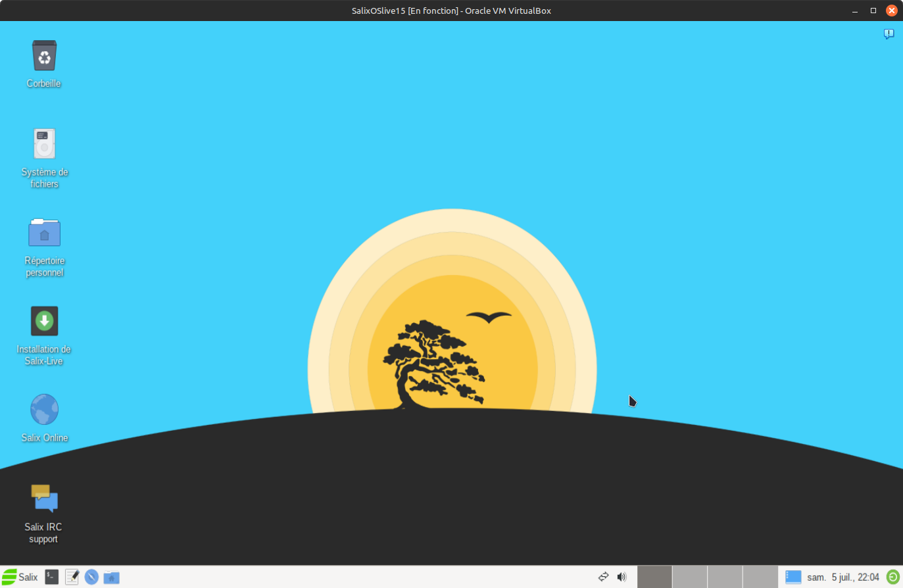Launch the terminal from the panel

click(x=52, y=577)
